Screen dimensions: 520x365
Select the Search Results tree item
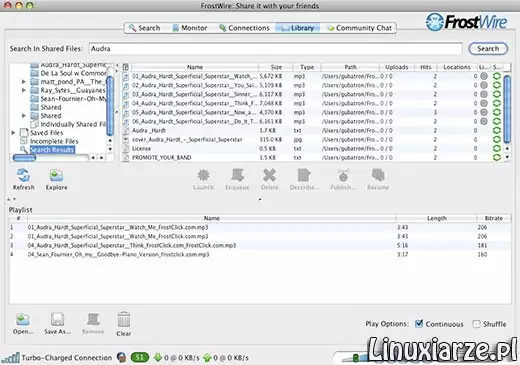(x=52, y=150)
